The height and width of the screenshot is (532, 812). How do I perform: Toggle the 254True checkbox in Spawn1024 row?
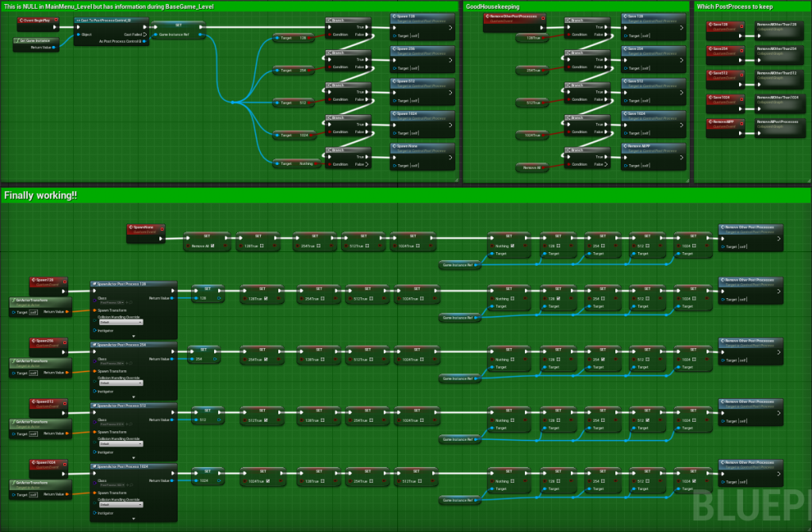[371, 481]
